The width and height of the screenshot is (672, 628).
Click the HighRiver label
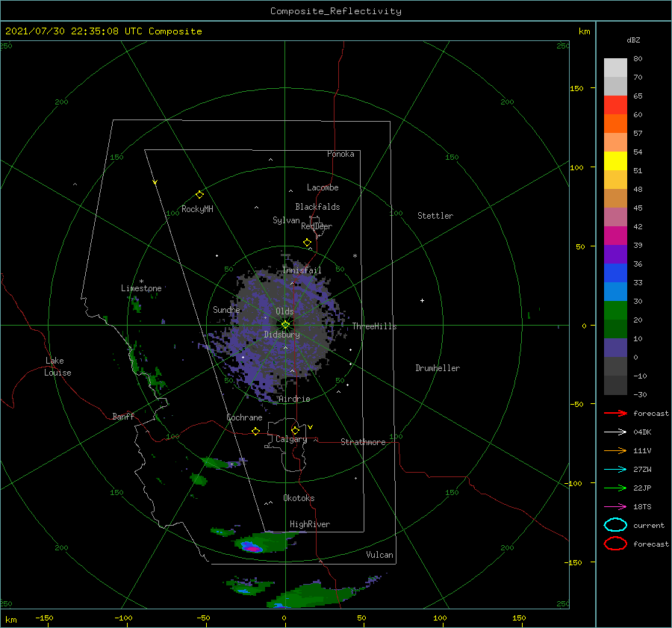(309, 524)
